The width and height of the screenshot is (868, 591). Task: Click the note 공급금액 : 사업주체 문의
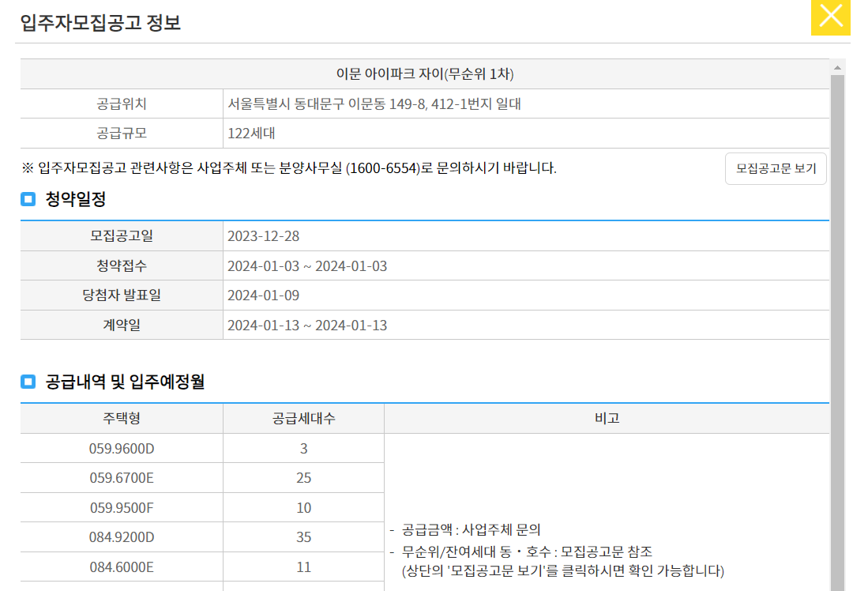click(471, 530)
